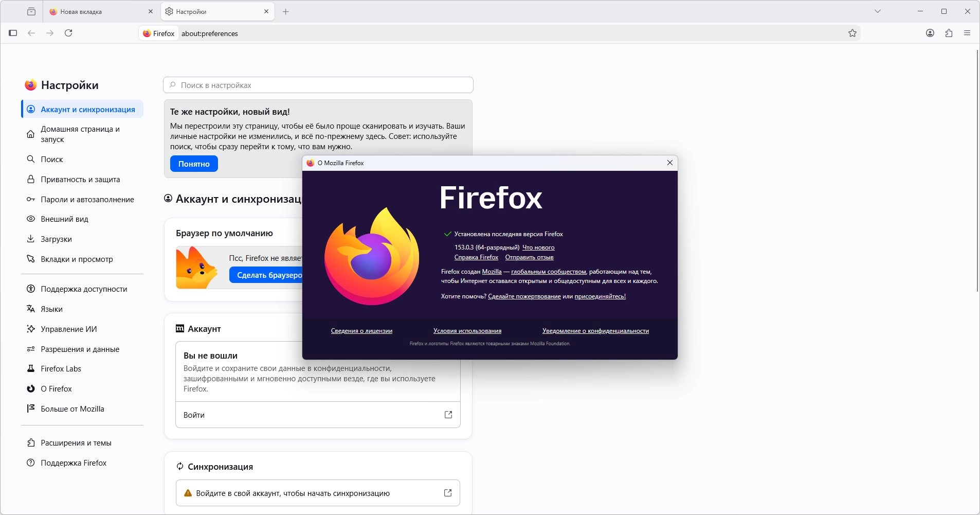Click the Войти sign-in row

coord(318,415)
